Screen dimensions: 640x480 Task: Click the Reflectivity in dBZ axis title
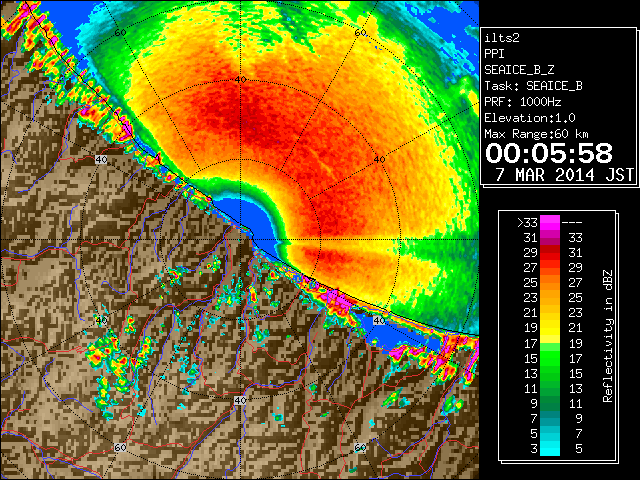point(608,336)
